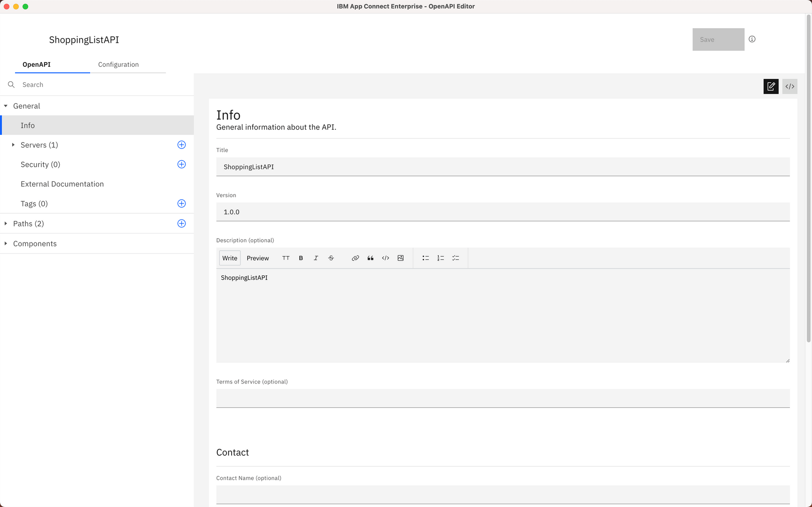
Task: Click inside the Description text area
Action: 503,315
